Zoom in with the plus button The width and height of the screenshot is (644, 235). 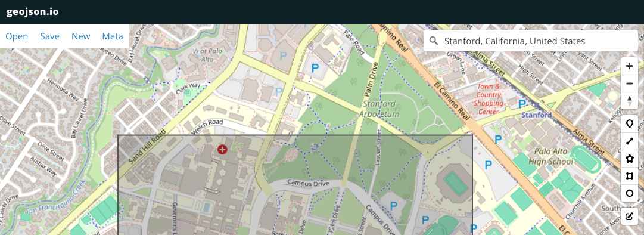click(x=629, y=66)
